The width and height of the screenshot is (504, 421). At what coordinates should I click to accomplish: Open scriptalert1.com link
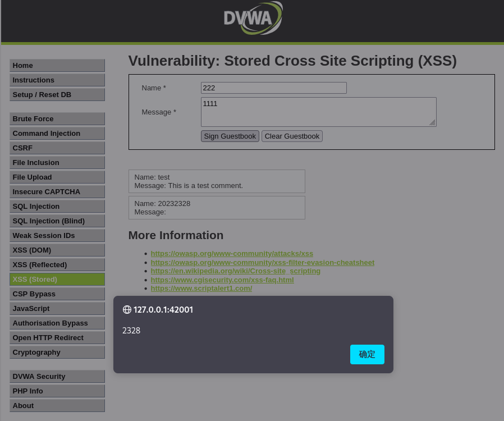201,289
